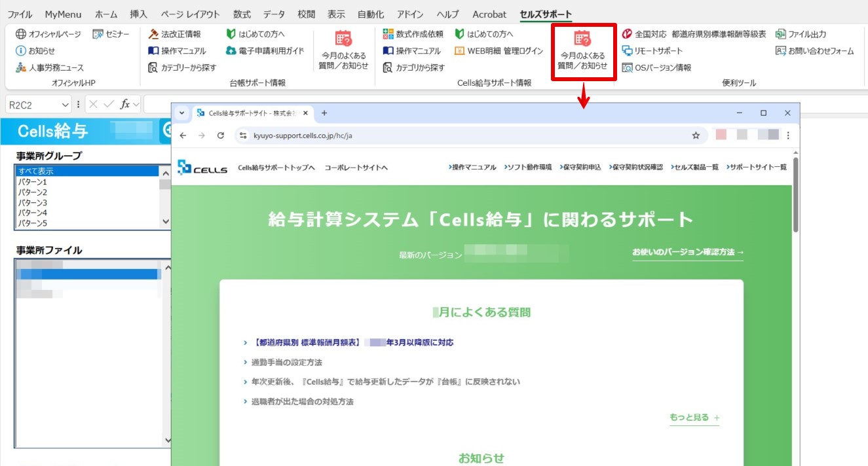Click the もっと見る link
The width and height of the screenshot is (868, 466).
click(694, 418)
